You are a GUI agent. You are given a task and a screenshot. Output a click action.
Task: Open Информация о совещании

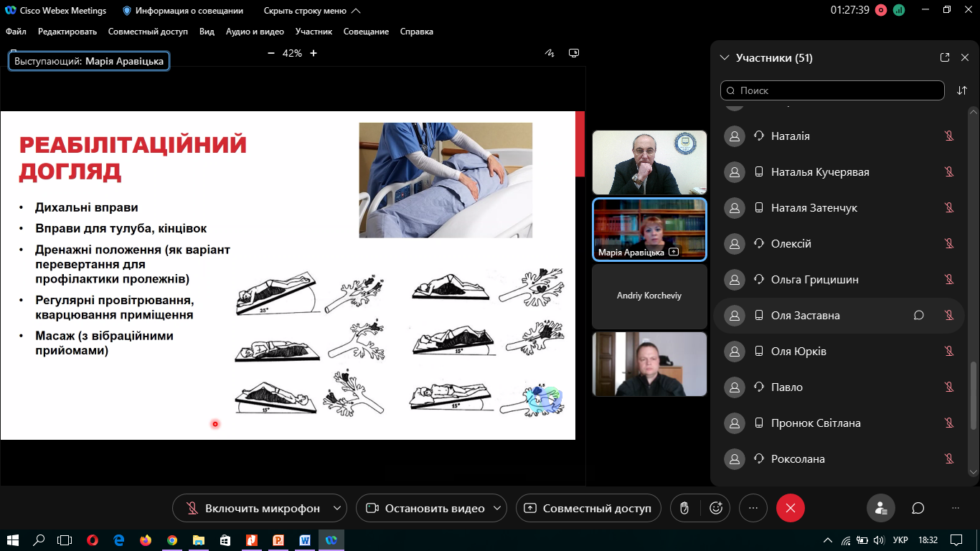[183, 11]
